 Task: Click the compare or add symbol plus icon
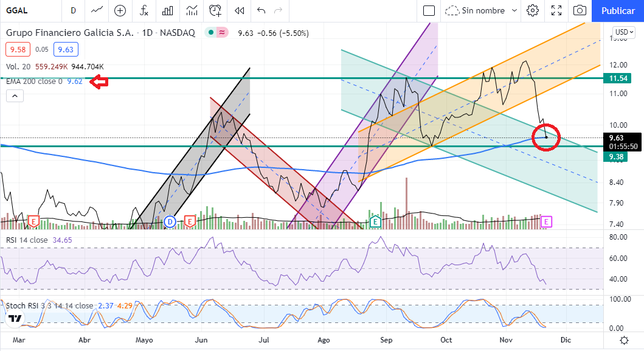120,10
